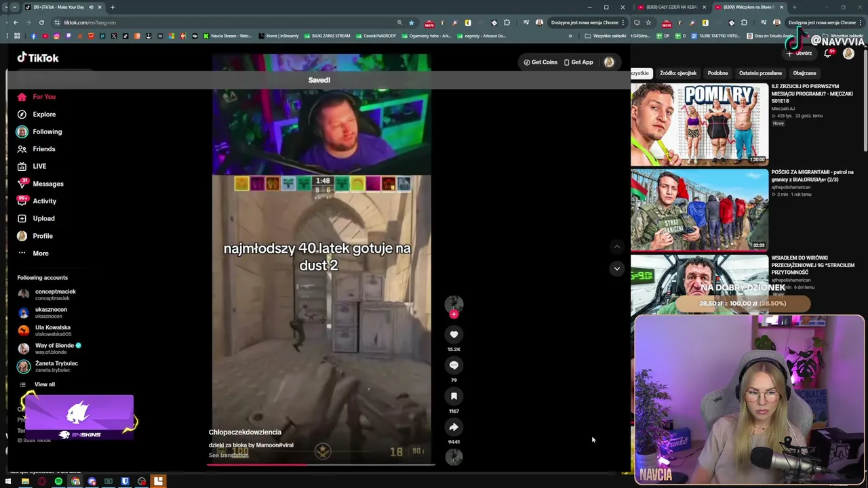868x488 pixels.
Task: Open ukasznocon's account
Action: (43, 312)
